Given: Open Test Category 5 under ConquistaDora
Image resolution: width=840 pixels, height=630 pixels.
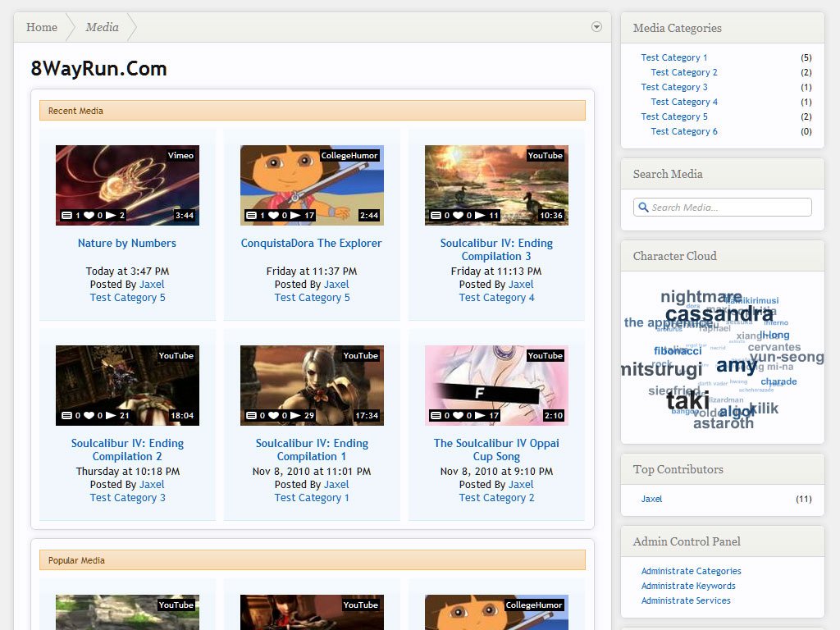Looking at the screenshot, I should pos(312,298).
